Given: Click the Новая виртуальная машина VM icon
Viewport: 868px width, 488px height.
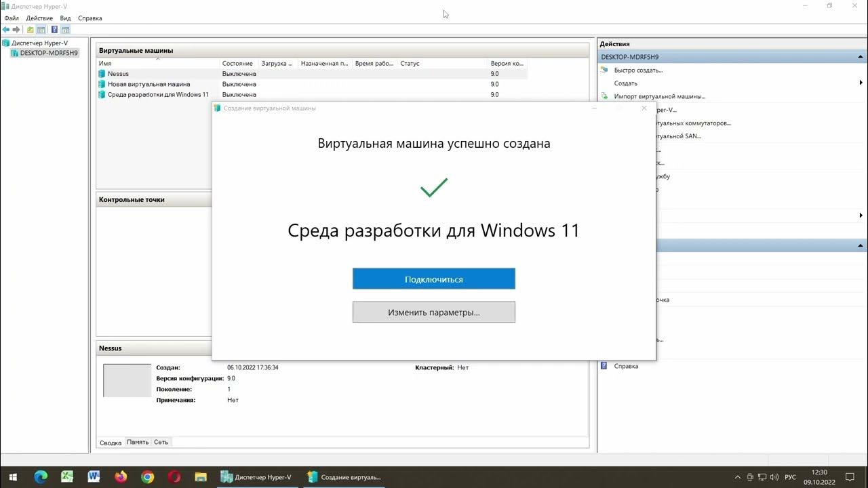Looking at the screenshot, I should (x=102, y=84).
